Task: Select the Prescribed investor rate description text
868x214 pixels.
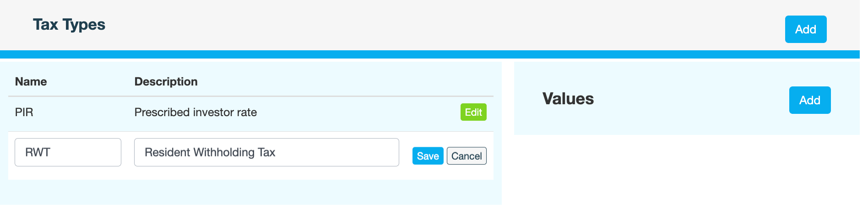Action: coord(195,112)
